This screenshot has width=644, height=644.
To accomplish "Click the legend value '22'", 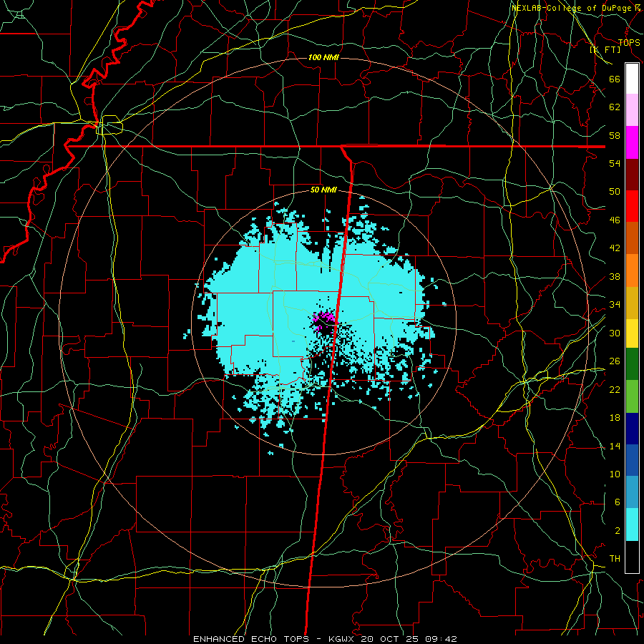I will 615,389.
